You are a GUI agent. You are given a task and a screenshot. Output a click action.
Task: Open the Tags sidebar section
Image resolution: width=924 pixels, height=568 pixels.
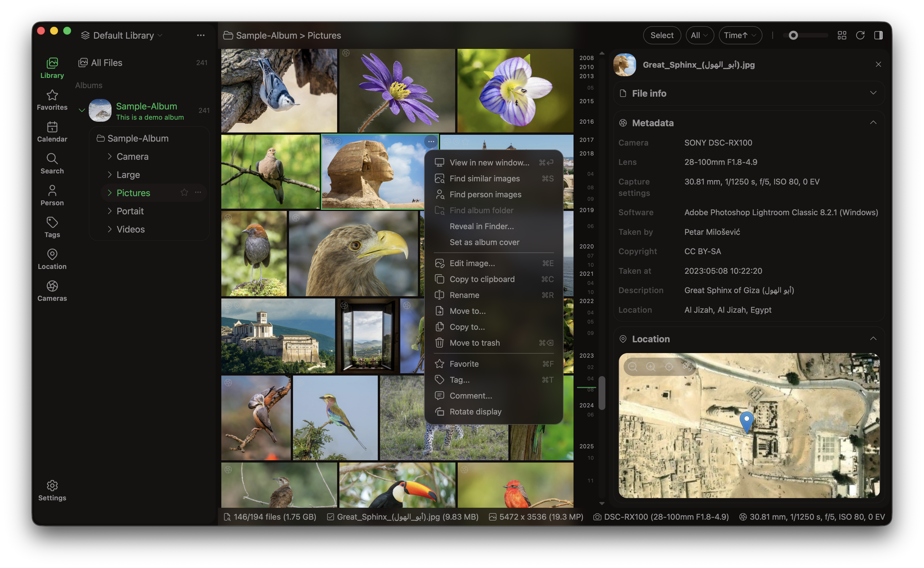(x=52, y=227)
